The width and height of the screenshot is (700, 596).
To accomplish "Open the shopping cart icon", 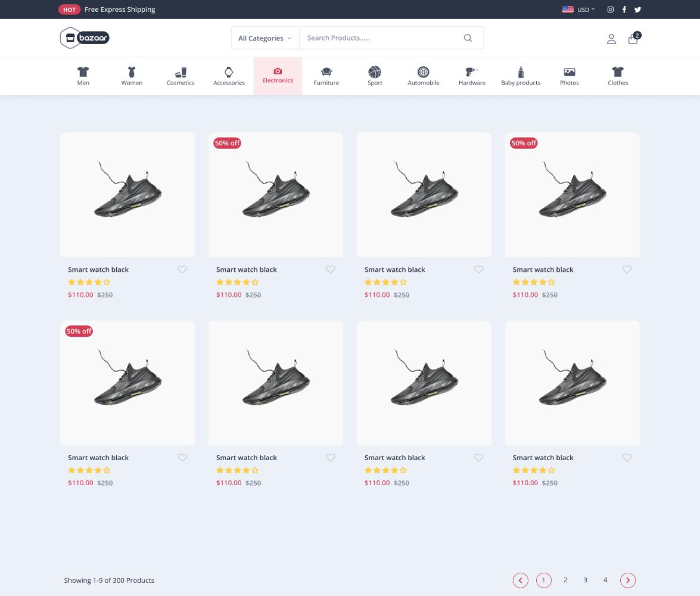I will (x=633, y=39).
